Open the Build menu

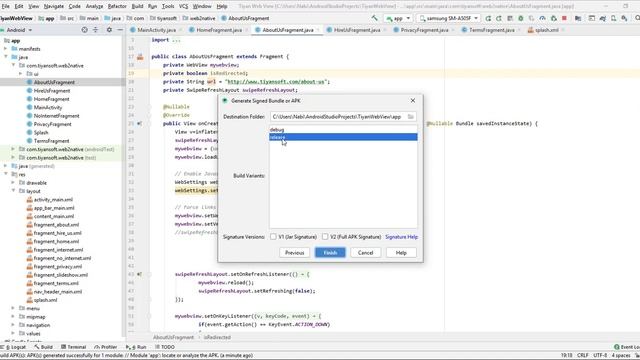click(x=137, y=6)
